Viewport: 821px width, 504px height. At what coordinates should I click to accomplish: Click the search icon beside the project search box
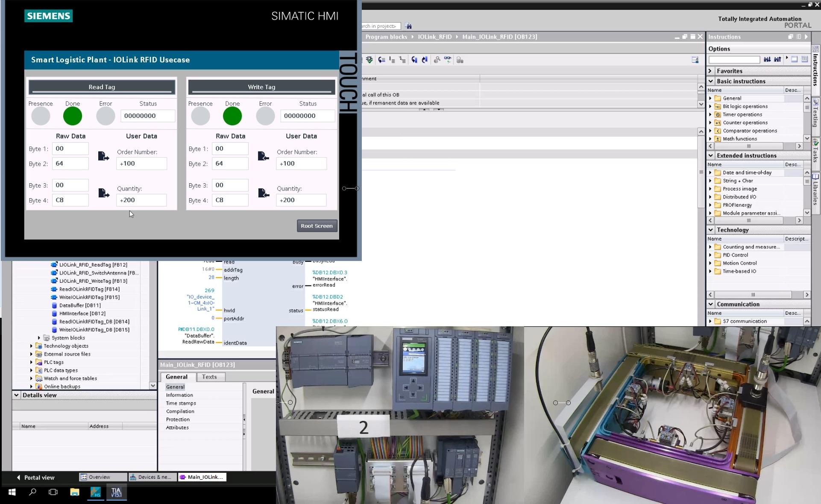408,26
